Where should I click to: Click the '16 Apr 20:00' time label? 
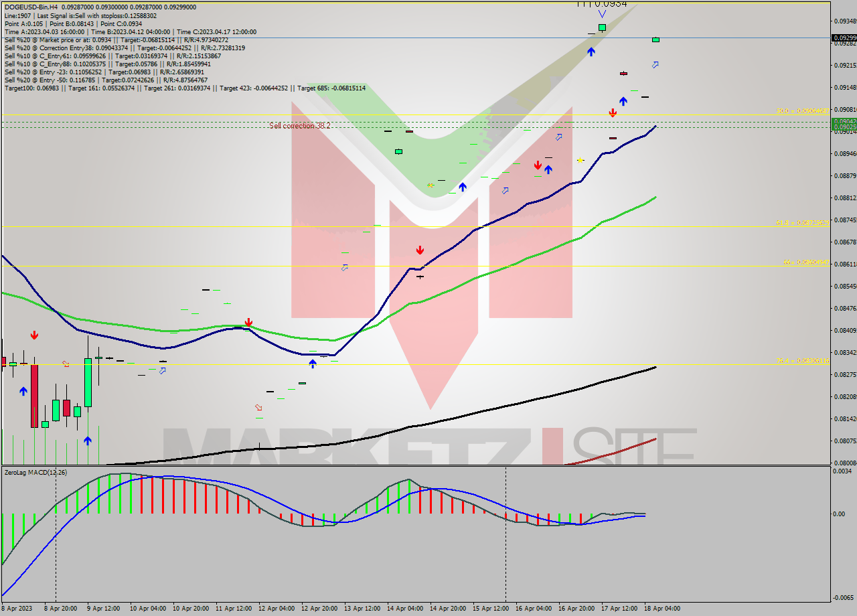click(576, 609)
